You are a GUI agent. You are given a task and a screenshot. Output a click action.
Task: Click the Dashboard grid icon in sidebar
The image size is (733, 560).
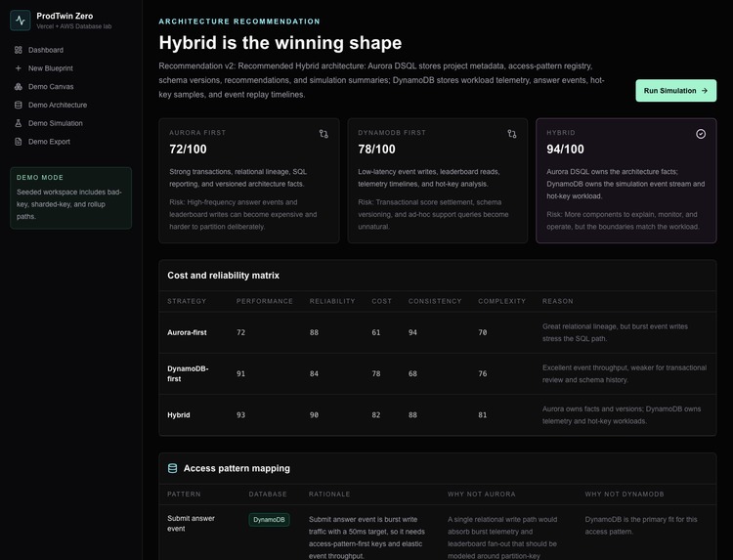click(x=19, y=50)
